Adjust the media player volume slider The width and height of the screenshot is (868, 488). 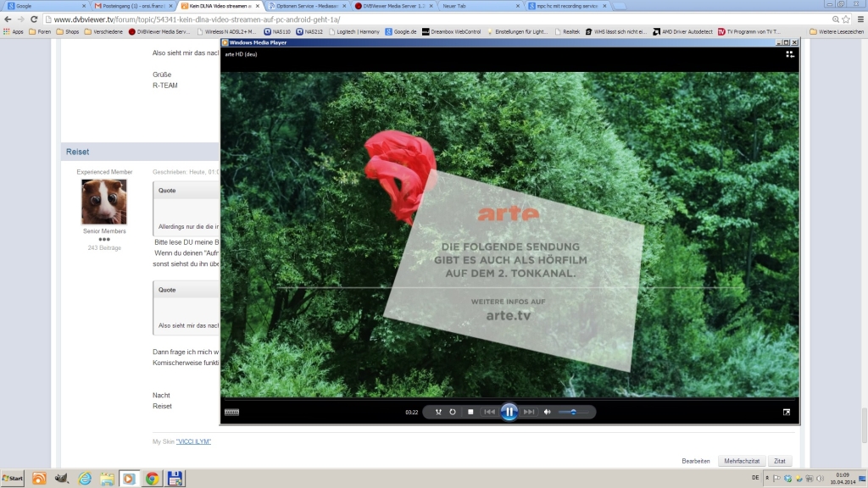[574, 412]
